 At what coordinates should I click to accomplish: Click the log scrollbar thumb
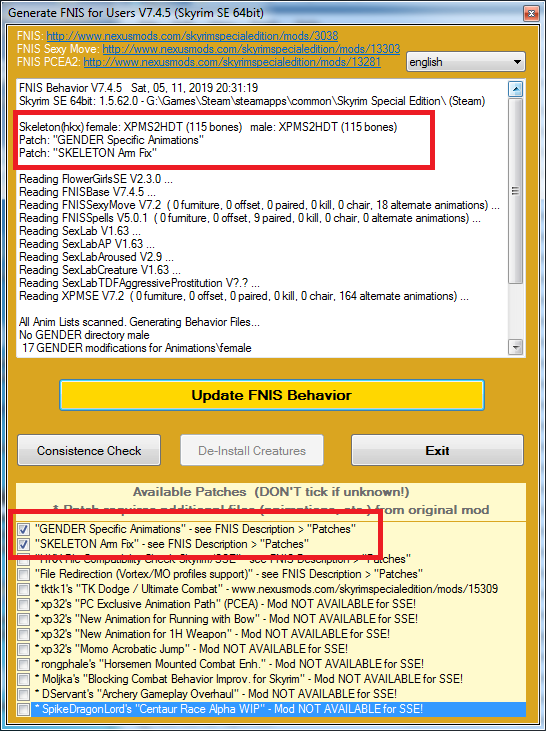[x=515, y=190]
